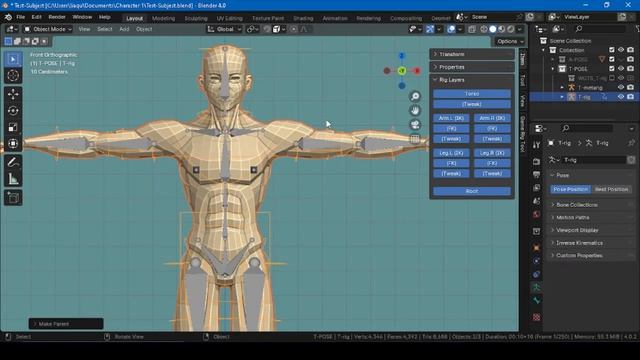Toggle the Root rig layer button
640x360 pixels.
[472, 191]
